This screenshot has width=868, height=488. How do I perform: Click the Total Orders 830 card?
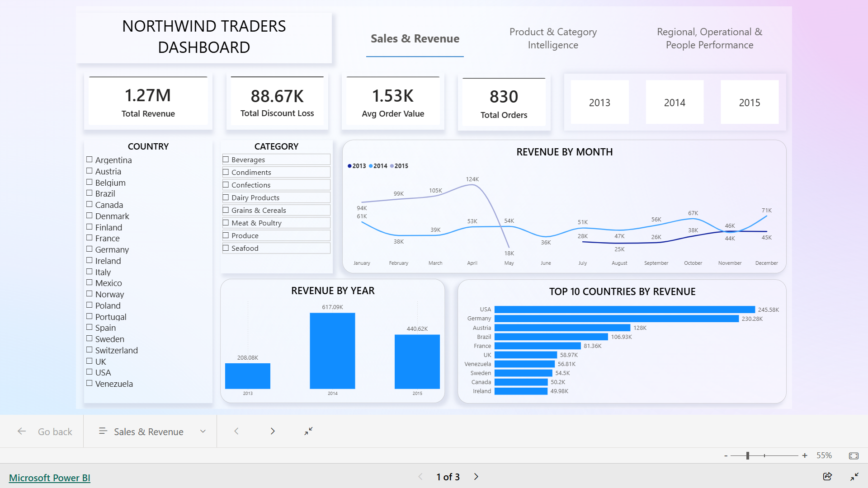504,103
